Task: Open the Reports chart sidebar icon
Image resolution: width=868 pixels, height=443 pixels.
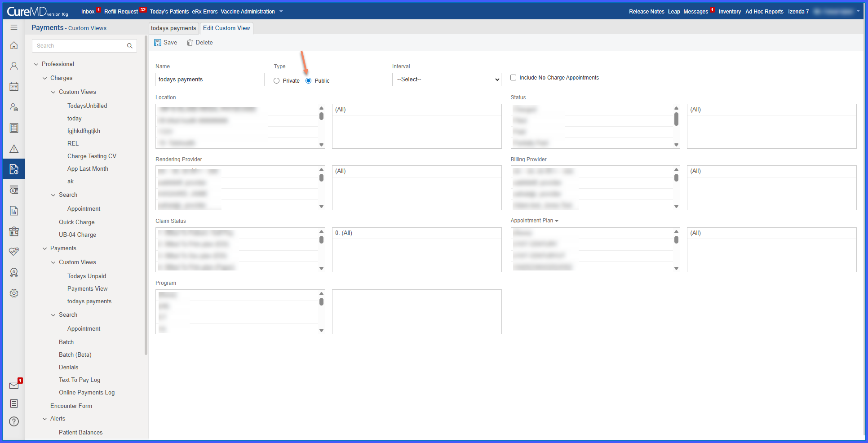Action: coord(14,211)
